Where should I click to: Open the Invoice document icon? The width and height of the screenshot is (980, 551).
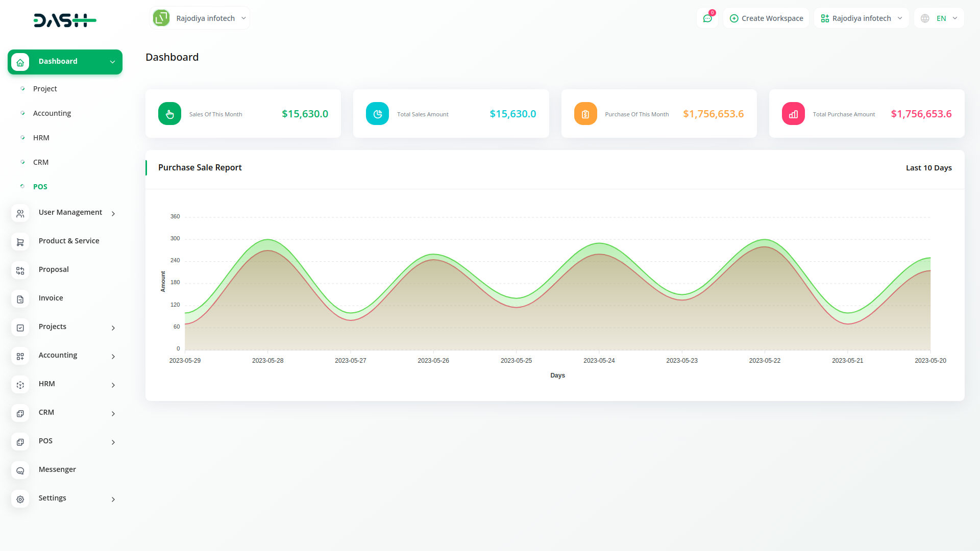point(20,299)
